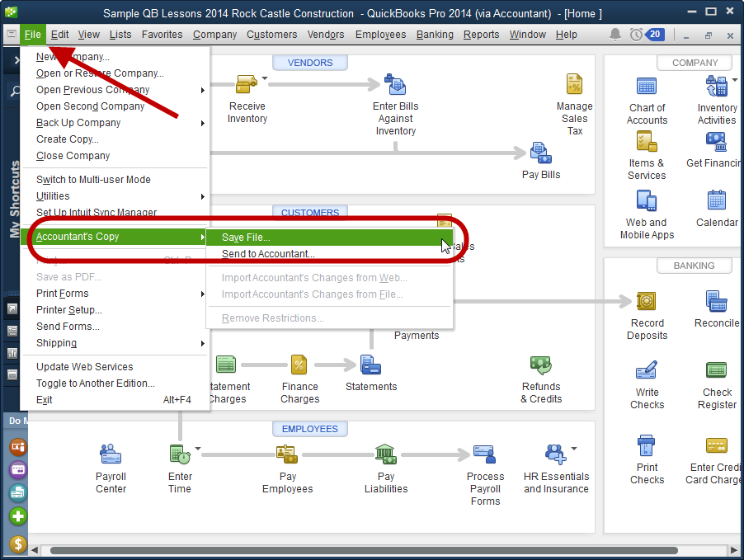Open the Payroll Center icon
The height and width of the screenshot is (560, 744).
tap(111, 454)
